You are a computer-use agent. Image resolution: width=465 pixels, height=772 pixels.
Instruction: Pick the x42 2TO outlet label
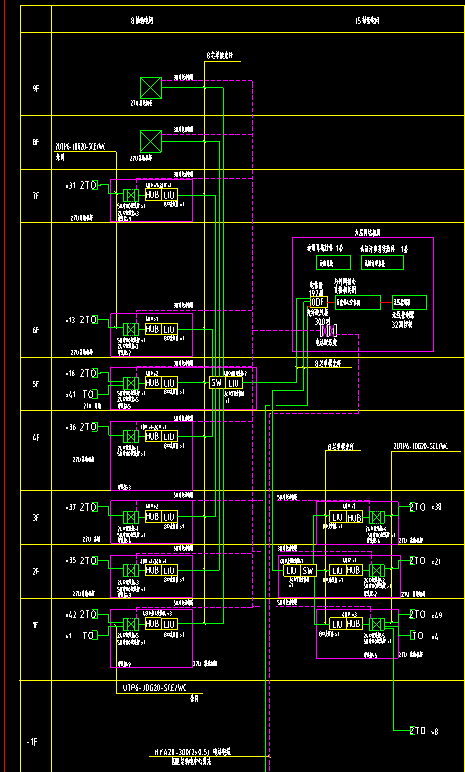[x=81, y=614]
